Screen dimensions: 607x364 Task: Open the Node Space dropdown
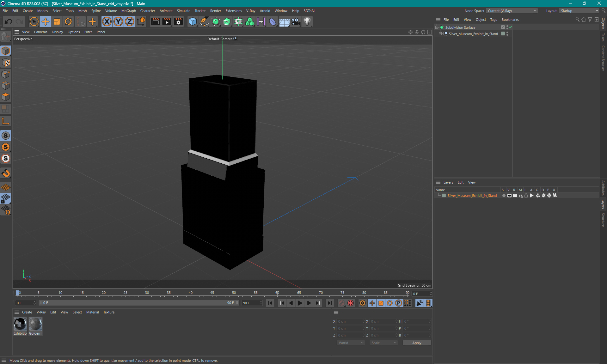pos(512,11)
